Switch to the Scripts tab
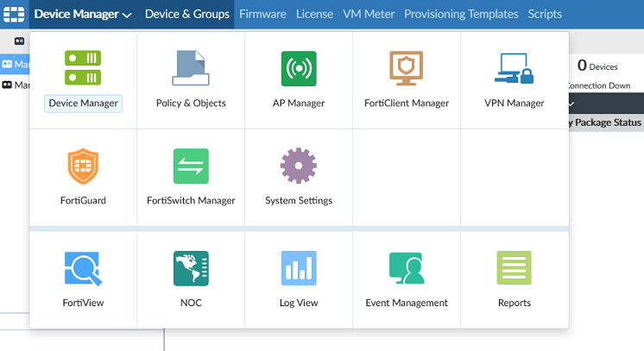This screenshot has width=644, height=351. (x=545, y=14)
